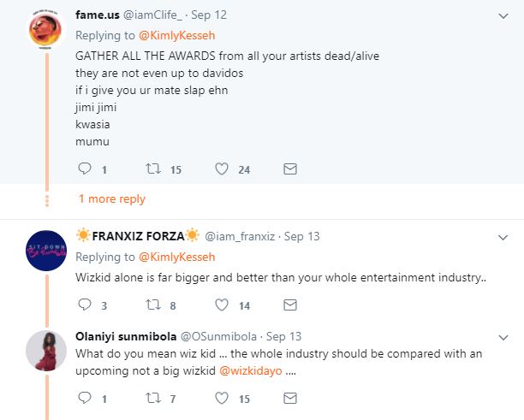Screen dimensions: 524x420
Task: Reply to Olaniyi sunmibola tweet
Action: [85, 398]
